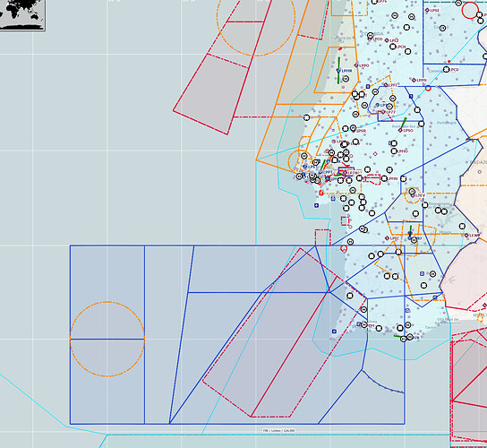Select the LPMR airport marker
Screen dimensions: 487x448
click(x=338, y=71)
